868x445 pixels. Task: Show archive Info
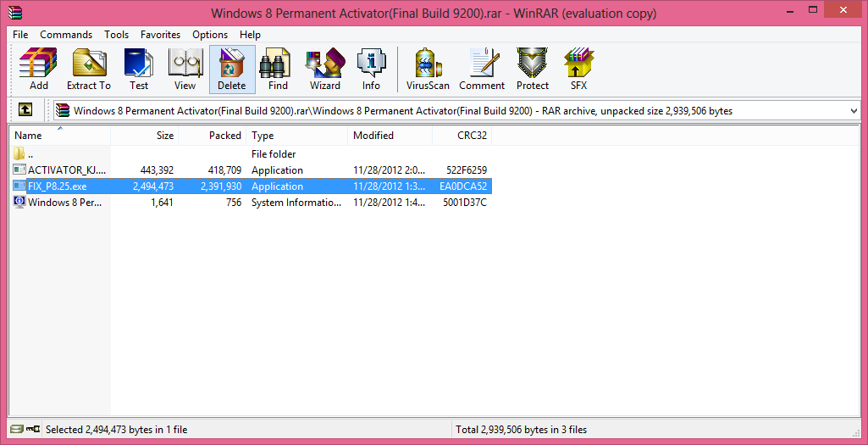click(371, 70)
